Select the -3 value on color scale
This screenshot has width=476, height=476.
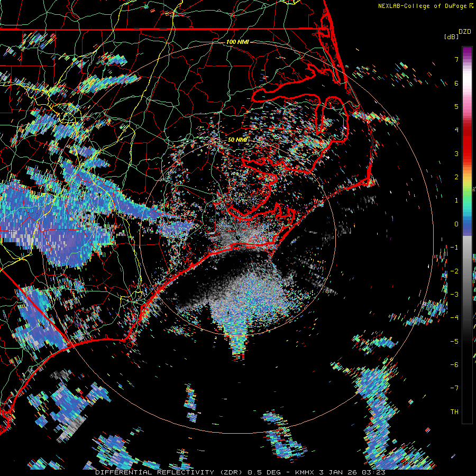click(454, 294)
